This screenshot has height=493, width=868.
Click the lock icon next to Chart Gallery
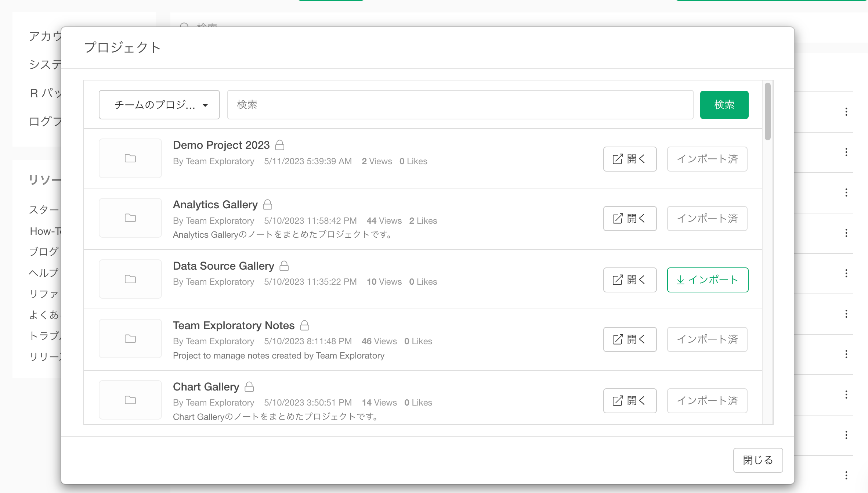[x=249, y=387]
